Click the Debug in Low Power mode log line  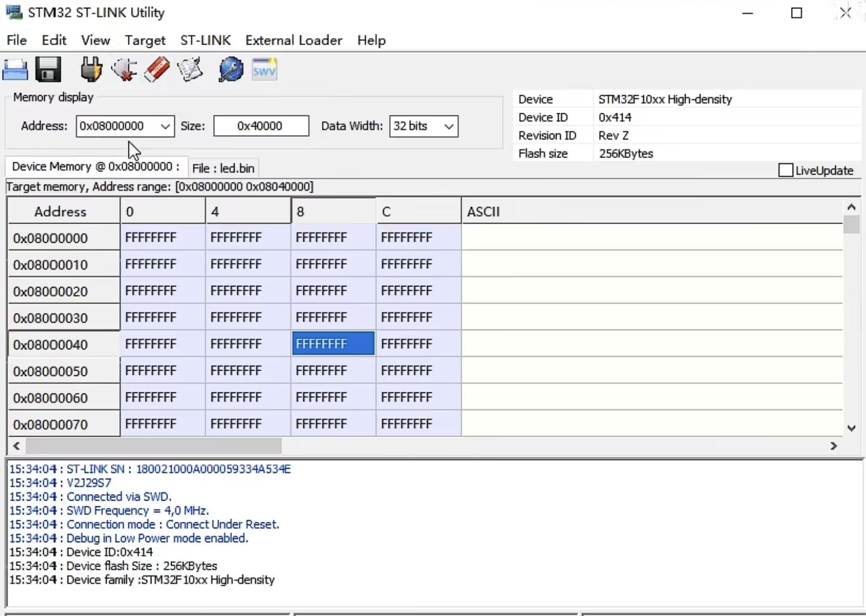click(x=128, y=538)
